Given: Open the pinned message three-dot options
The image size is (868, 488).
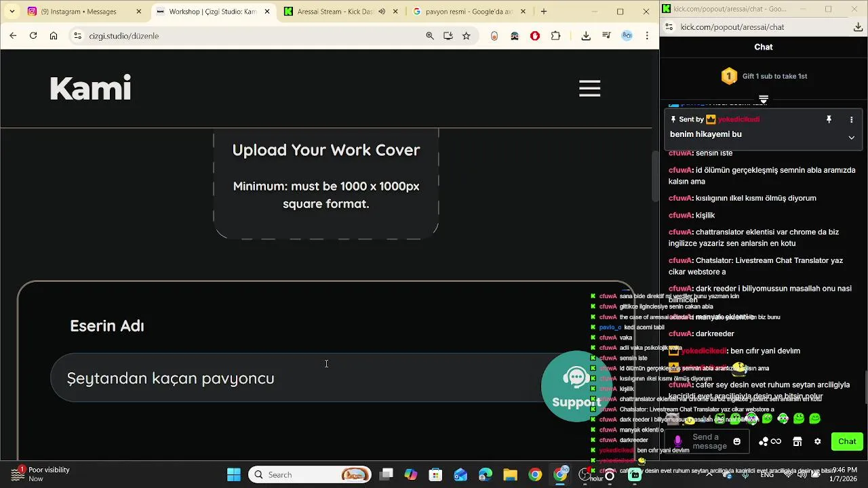Looking at the screenshot, I should click(851, 119).
